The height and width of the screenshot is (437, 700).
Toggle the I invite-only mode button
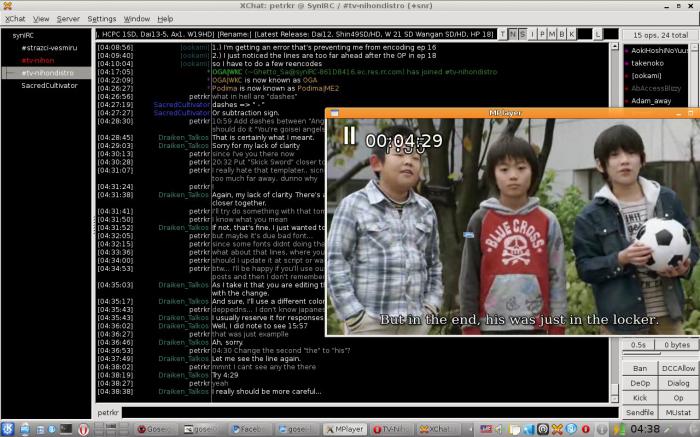click(532, 34)
